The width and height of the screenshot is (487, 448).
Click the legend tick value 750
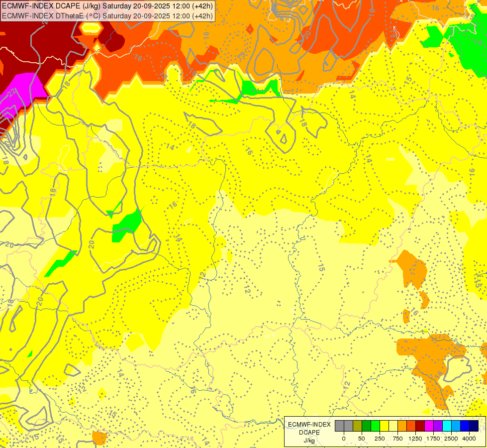[x=397, y=439]
